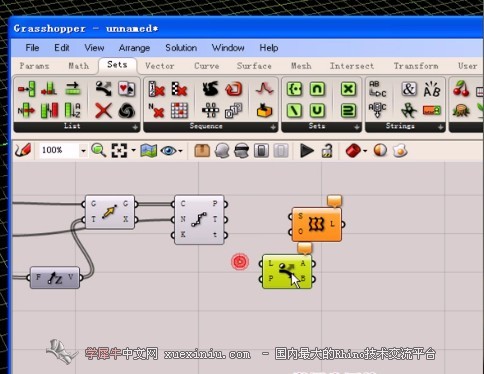This screenshot has width=484, height=374.
Task: Open the Arrange menu
Action: tap(134, 48)
